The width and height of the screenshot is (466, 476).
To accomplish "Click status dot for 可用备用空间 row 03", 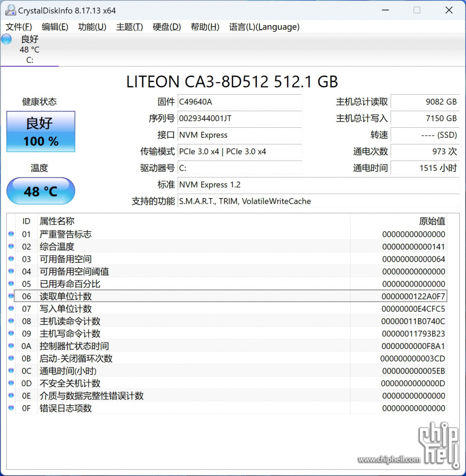I will 11,258.
